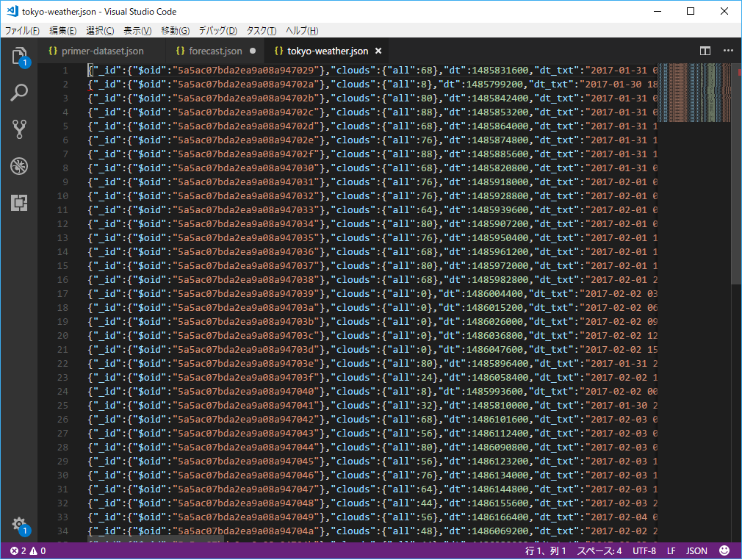The image size is (742, 560).
Task: Click the Visual Studio Code logo in title bar
Action: click(x=12, y=11)
